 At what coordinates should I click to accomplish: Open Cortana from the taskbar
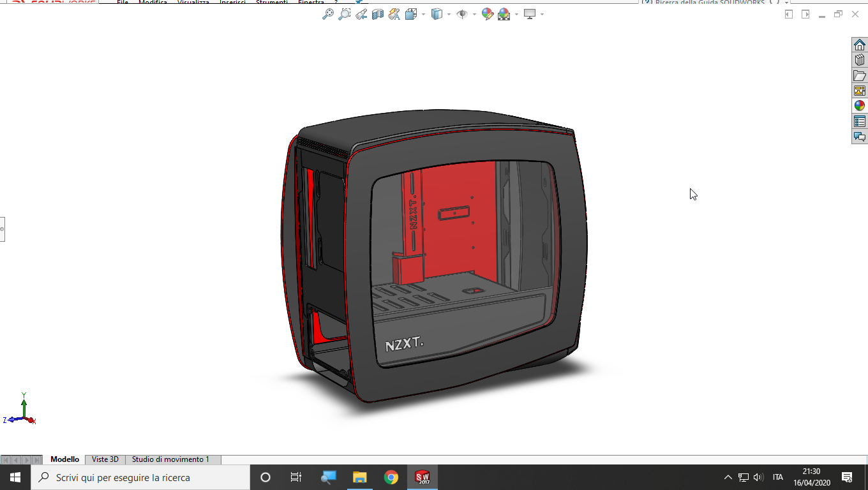pos(266,477)
